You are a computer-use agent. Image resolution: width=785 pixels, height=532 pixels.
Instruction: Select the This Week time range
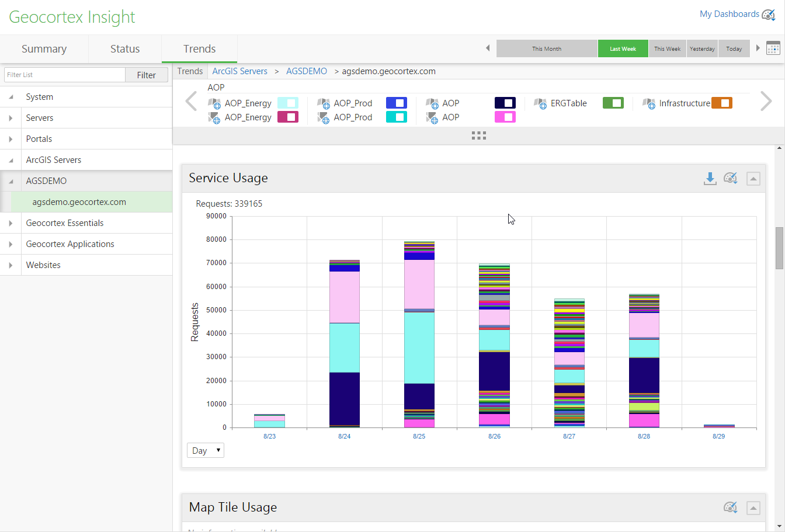[x=667, y=48]
